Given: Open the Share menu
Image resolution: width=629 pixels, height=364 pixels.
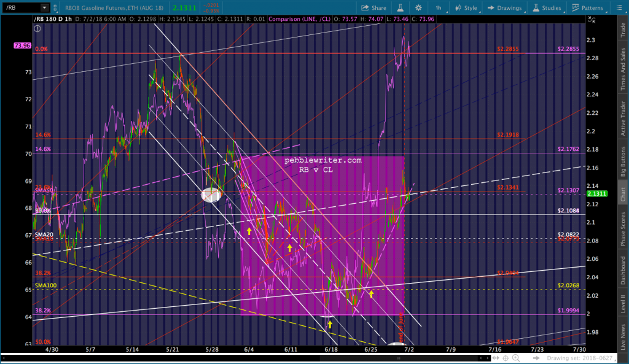Looking at the screenshot, I should pos(373,7).
